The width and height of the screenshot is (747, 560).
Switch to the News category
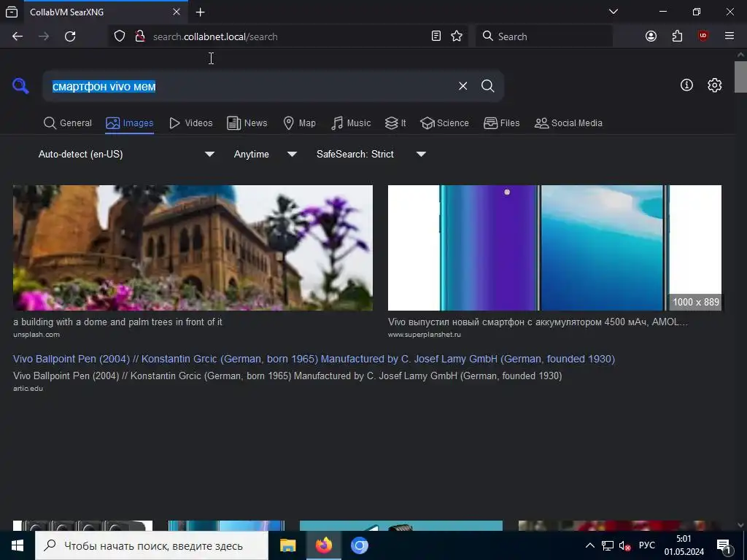coord(247,122)
